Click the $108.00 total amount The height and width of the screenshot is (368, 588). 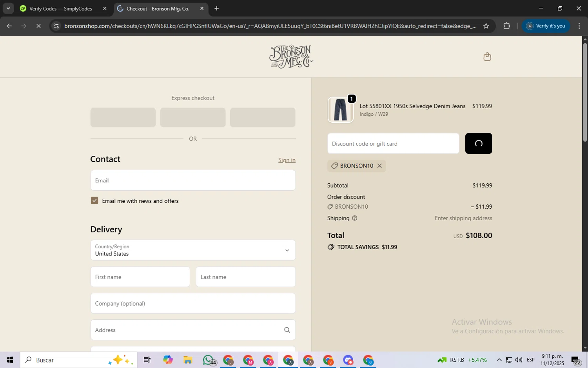[x=479, y=235]
